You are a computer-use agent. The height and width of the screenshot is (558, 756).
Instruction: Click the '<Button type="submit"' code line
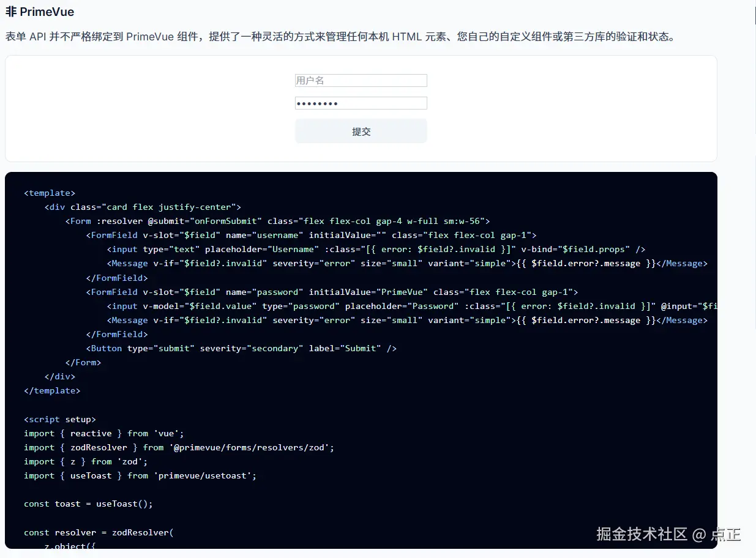(x=241, y=348)
